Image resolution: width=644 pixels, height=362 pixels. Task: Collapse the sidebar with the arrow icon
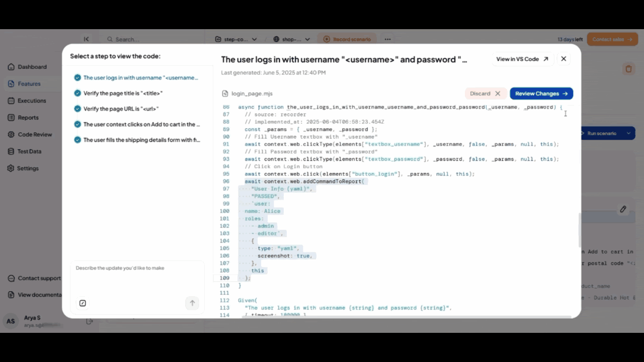click(86, 39)
